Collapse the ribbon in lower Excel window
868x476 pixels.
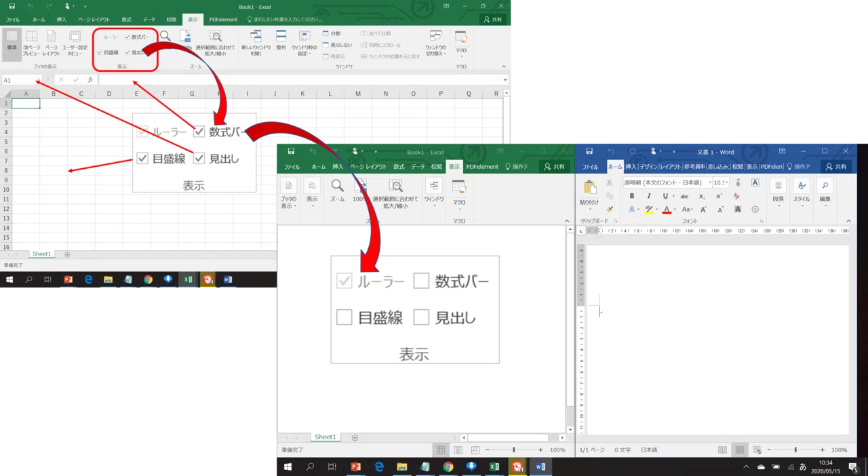[568, 221]
